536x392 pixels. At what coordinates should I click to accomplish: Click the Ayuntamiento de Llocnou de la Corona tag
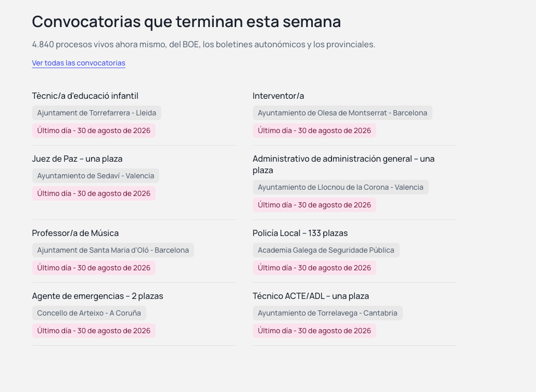(340, 188)
